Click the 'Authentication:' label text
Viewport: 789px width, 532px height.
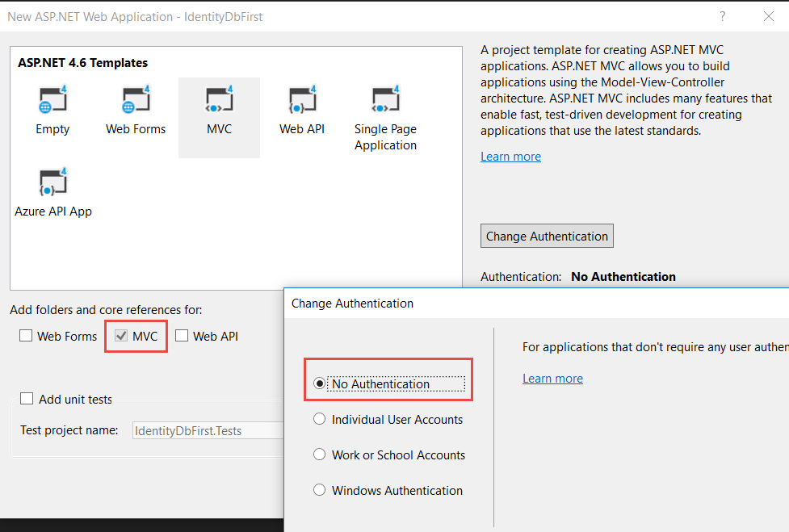tap(521, 277)
